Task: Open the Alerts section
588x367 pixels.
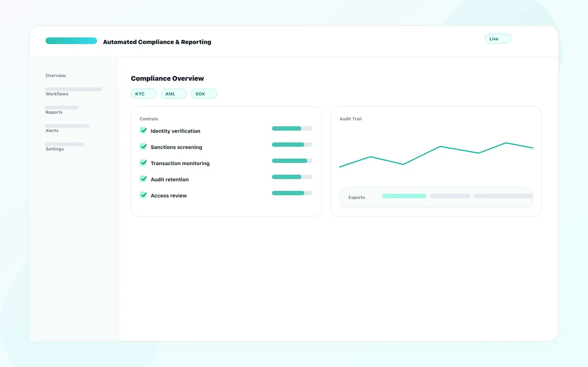Action: coord(52,130)
